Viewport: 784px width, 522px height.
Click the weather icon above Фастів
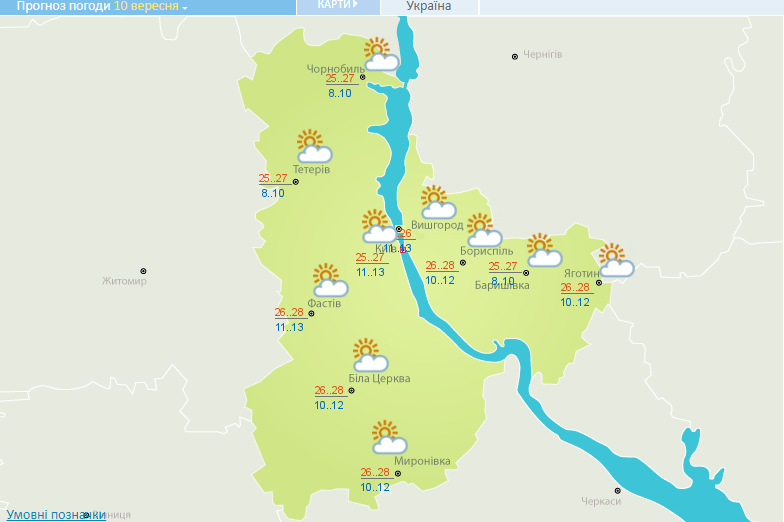[x=329, y=280]
